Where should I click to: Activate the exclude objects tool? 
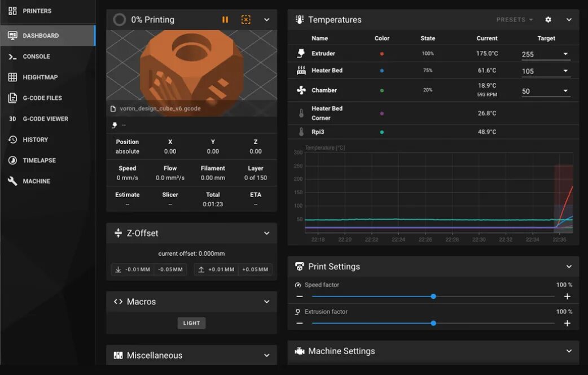245,19
